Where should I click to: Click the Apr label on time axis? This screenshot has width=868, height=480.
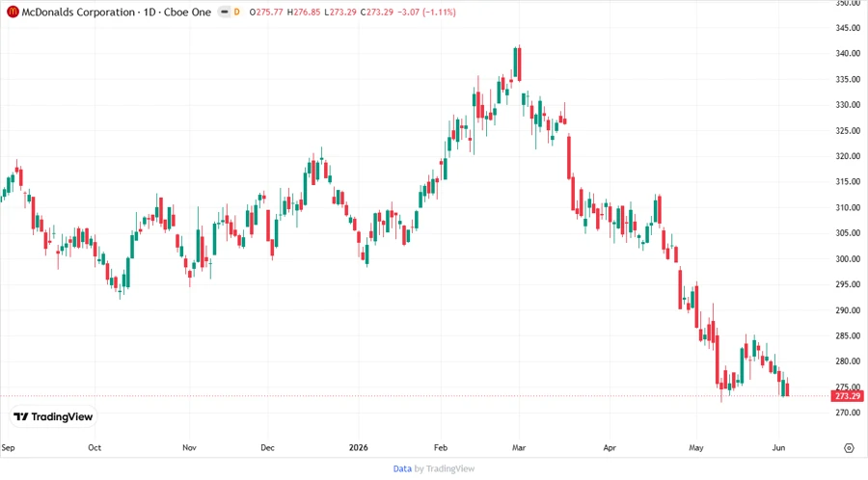pos(610,447)
